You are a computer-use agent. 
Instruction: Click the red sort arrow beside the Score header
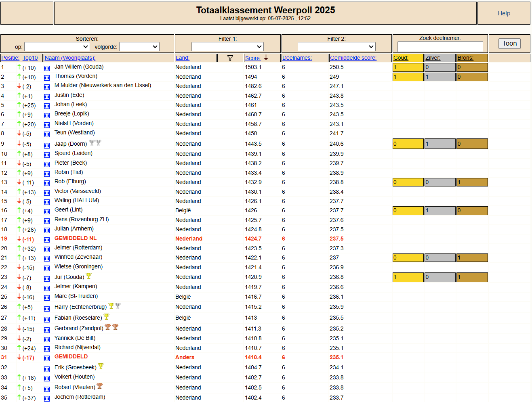click(x=266, y=58)
